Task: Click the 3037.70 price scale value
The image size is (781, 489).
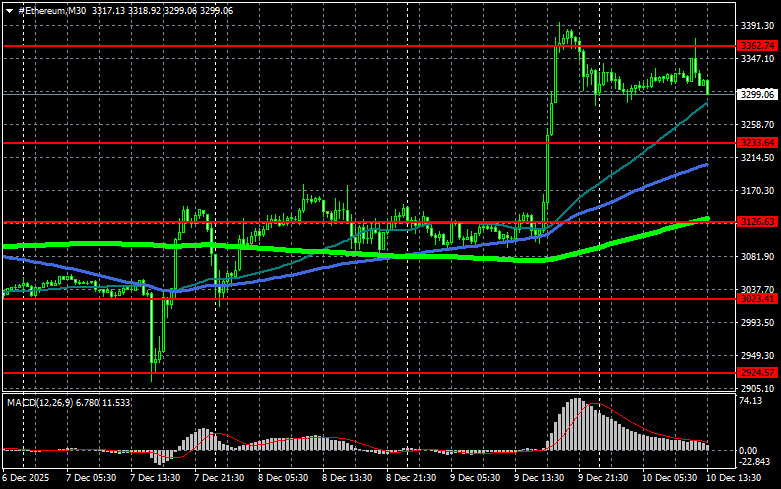Action: [x=757, y=289]
